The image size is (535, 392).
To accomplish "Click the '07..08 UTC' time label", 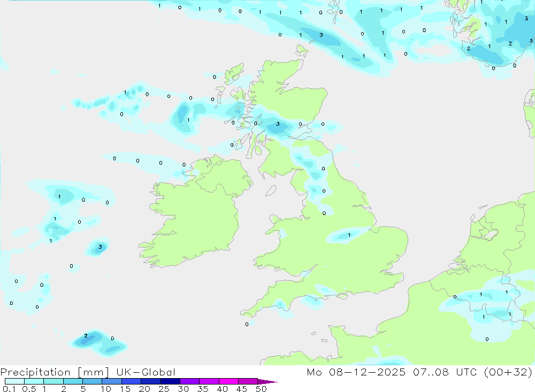I will (445, 372).
